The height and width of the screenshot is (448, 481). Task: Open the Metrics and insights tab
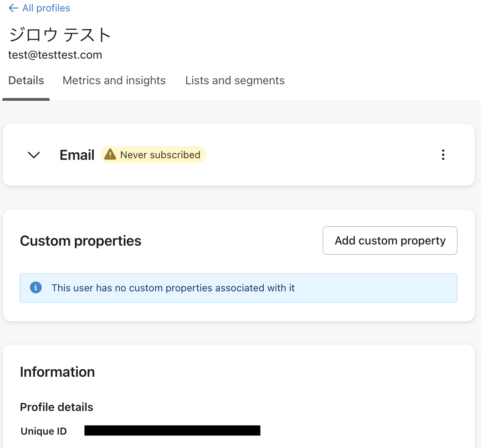114,81
